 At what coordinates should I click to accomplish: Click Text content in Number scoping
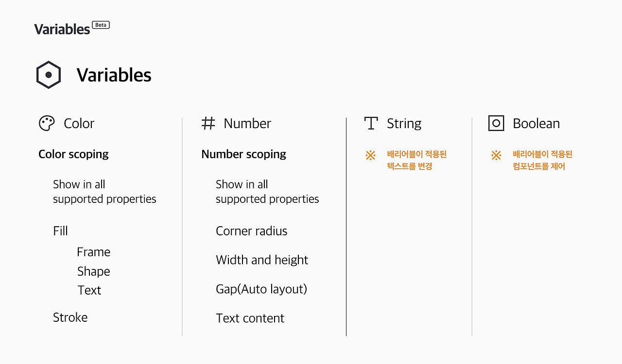click(250, 318)
